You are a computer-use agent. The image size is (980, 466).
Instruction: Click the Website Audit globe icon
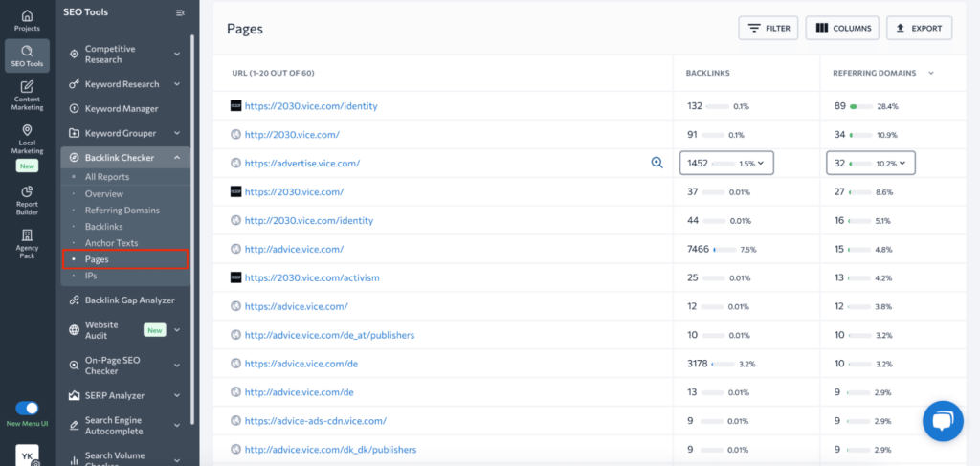tap(74, 330)
